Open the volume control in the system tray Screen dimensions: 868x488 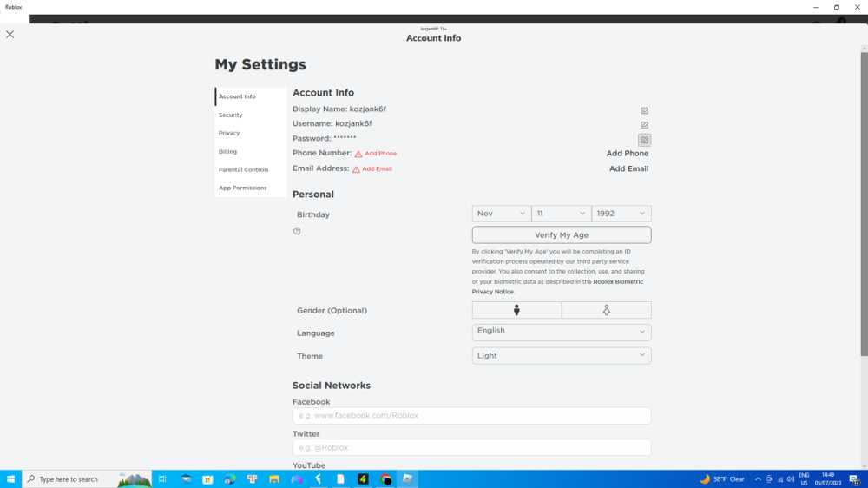791,479
